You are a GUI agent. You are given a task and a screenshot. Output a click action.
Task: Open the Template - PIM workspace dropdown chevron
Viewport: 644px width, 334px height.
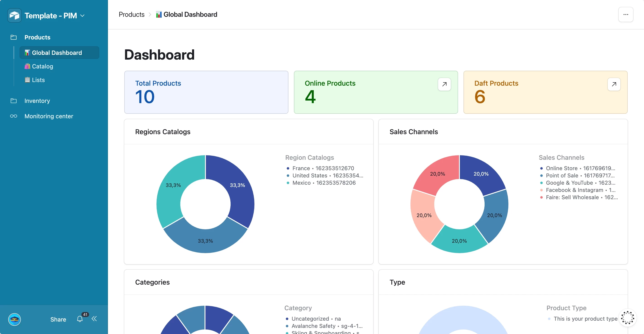point(82,16)
